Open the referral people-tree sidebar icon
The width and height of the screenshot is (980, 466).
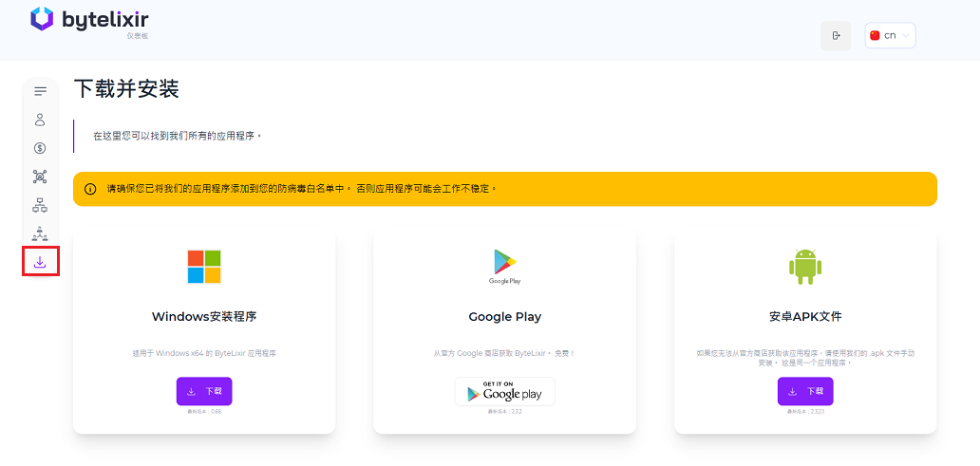coord(40,233)
